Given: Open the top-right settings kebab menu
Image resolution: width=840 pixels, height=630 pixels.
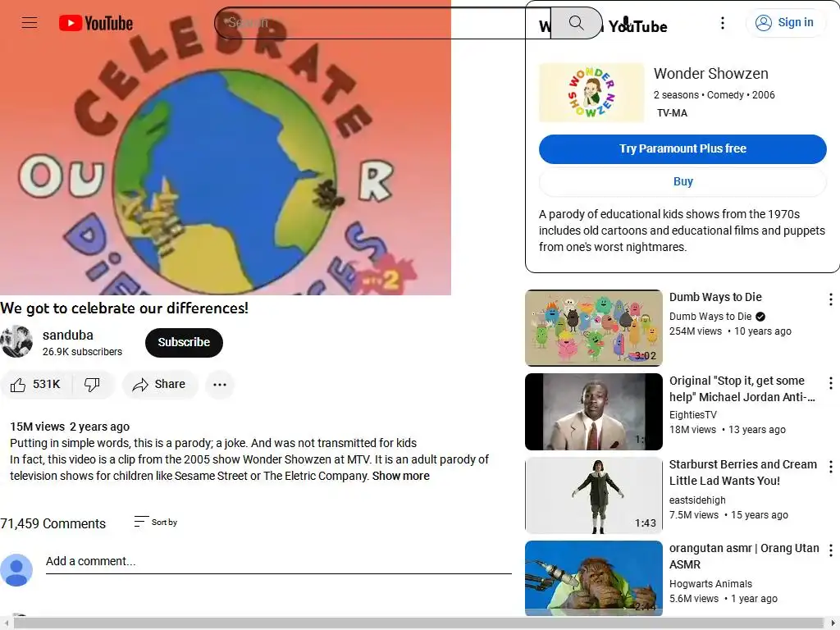Looking at the screenshot, I should pos(723,22).
